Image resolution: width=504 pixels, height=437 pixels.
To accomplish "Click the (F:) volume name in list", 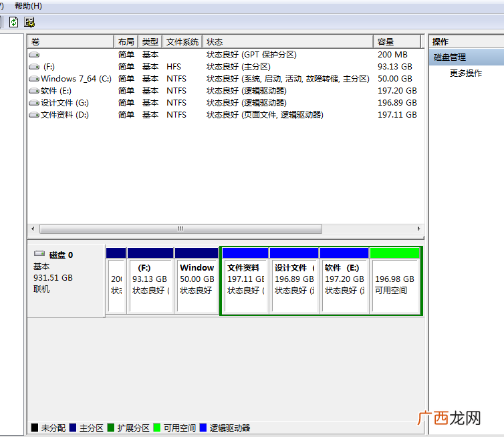I will [49, 67].
